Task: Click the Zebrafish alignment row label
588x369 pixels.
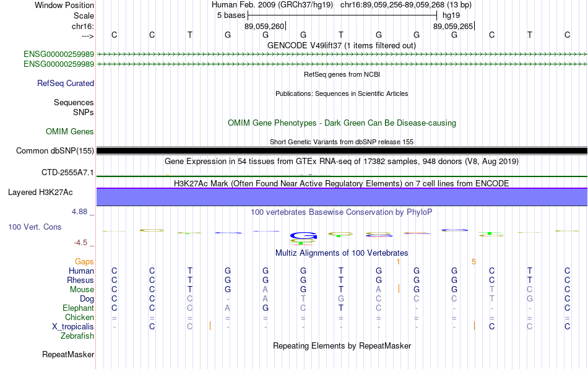Action: pyautogui.click(x=77, y=336)
